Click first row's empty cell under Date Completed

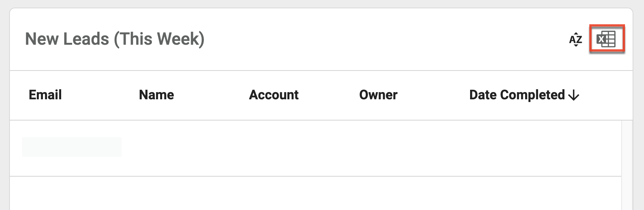click(524, 148)
